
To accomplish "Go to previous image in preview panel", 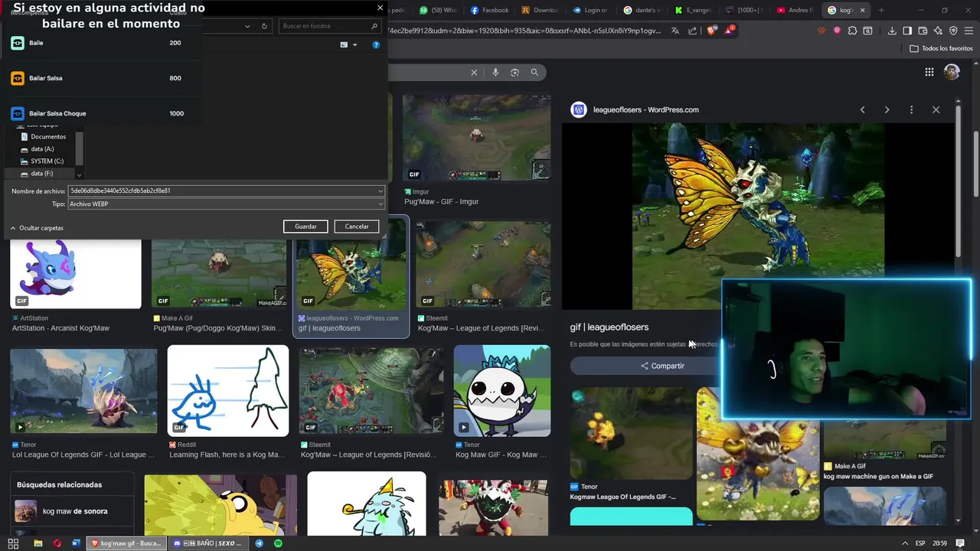I will (862, 109).
